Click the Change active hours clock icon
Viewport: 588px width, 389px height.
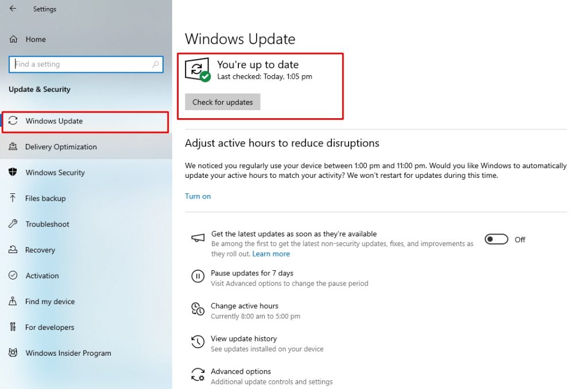[x=198, y=309]
